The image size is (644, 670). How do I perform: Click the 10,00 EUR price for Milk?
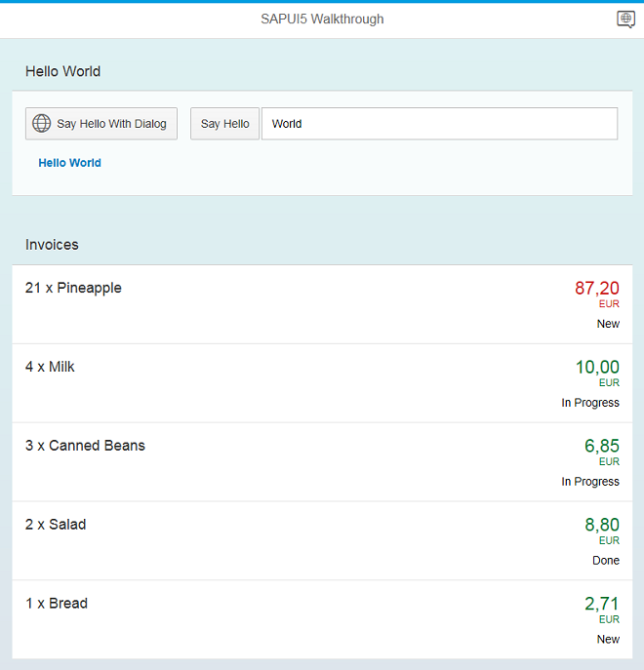pos(596,367)
